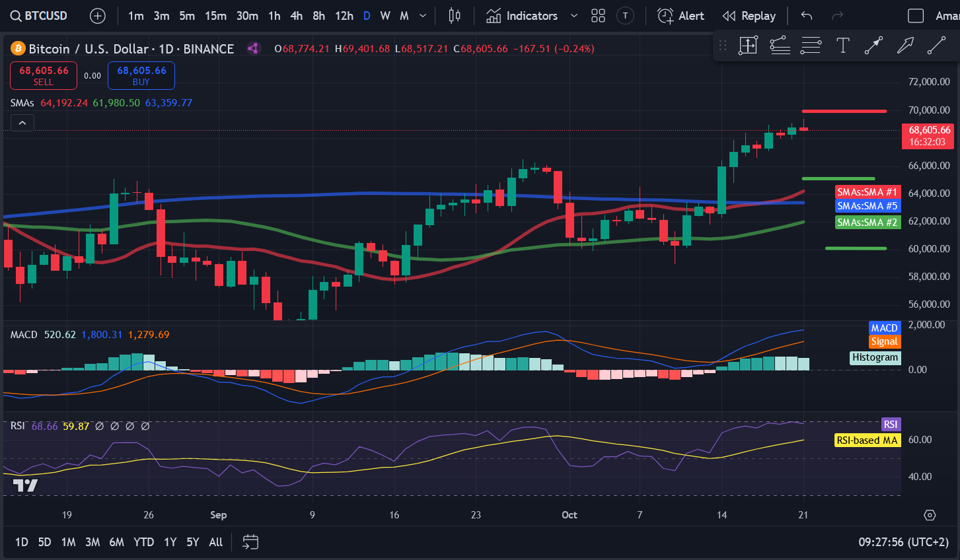Select the Fib Retracement tool
The height and width of the screenshot is (560, 960).
[811, 46]
